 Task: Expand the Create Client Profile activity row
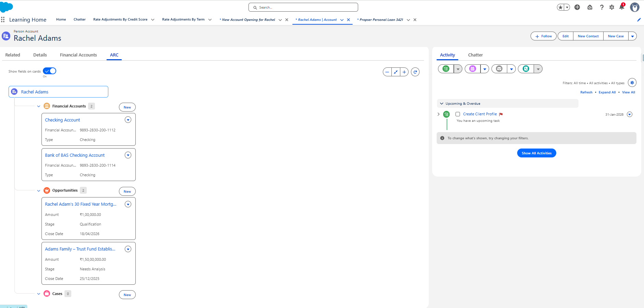tap(439, 114)
